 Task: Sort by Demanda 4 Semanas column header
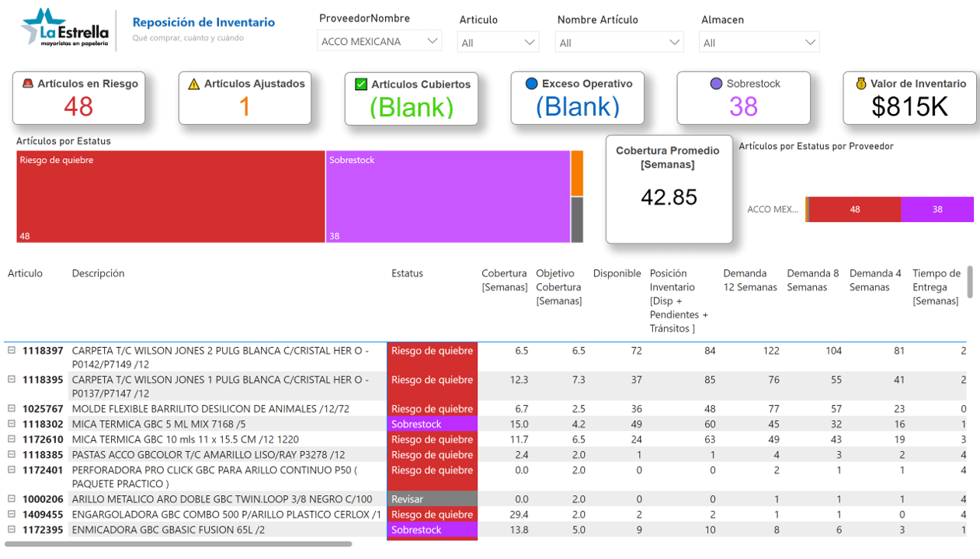[x=875, y=280]
